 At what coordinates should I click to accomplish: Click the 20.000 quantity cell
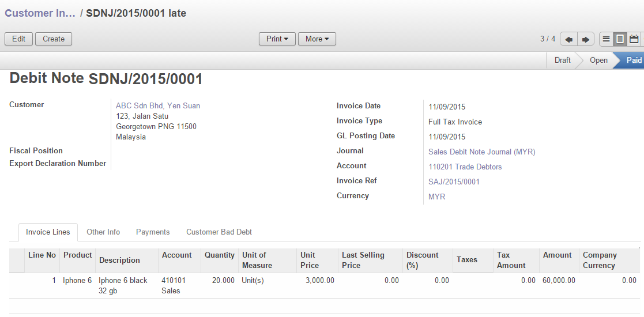[x=224, y=281]
